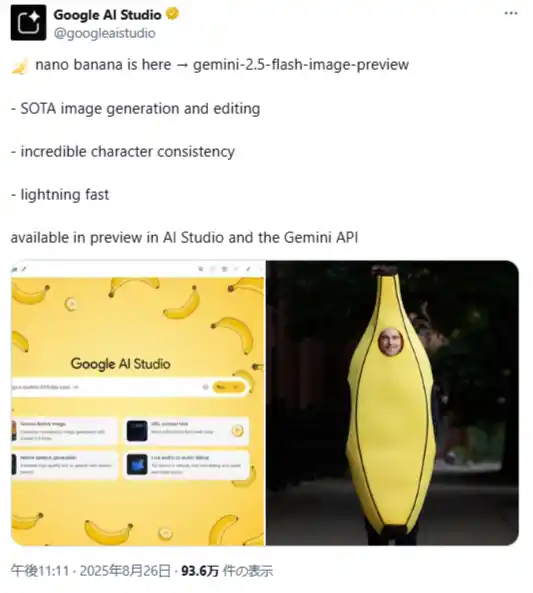Image resolution: width=533 pixels, height=593 pixels.
Task: Click the search icon in the image's top toolbar
Action: pyautogui.click(x=200, y=269)
